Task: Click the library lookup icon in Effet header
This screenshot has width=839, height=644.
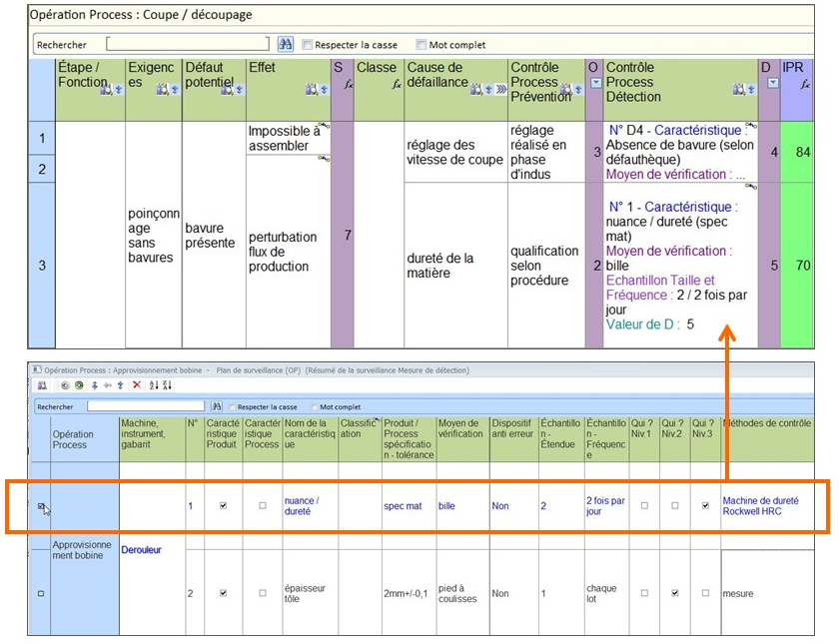Action: (312, 89)
